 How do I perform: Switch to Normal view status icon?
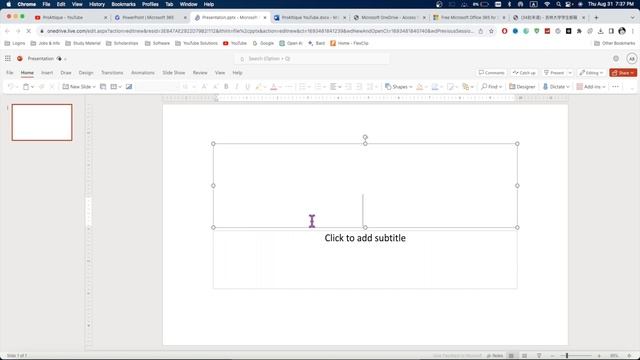pos(511,356)
